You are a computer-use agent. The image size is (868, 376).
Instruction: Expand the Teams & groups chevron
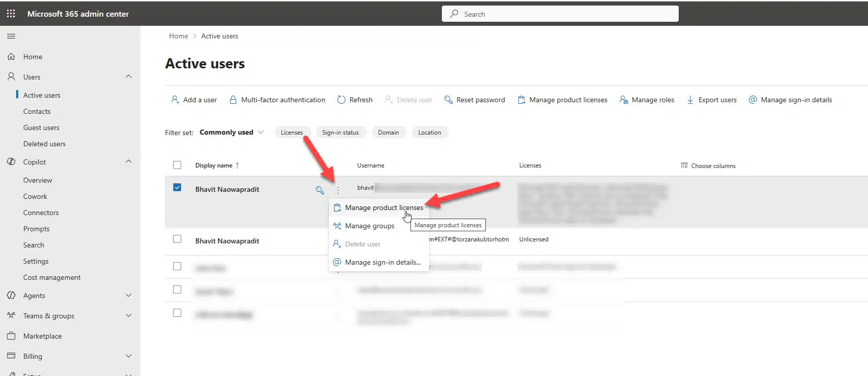129,315
